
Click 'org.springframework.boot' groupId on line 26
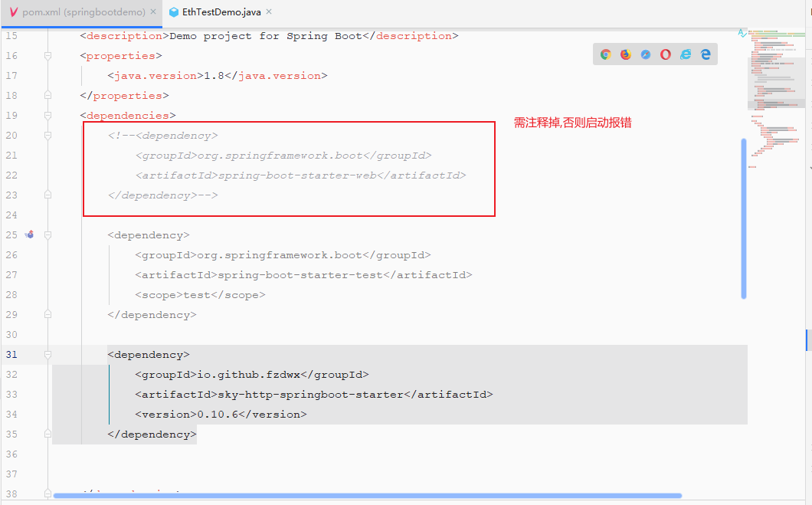(280, 255)
